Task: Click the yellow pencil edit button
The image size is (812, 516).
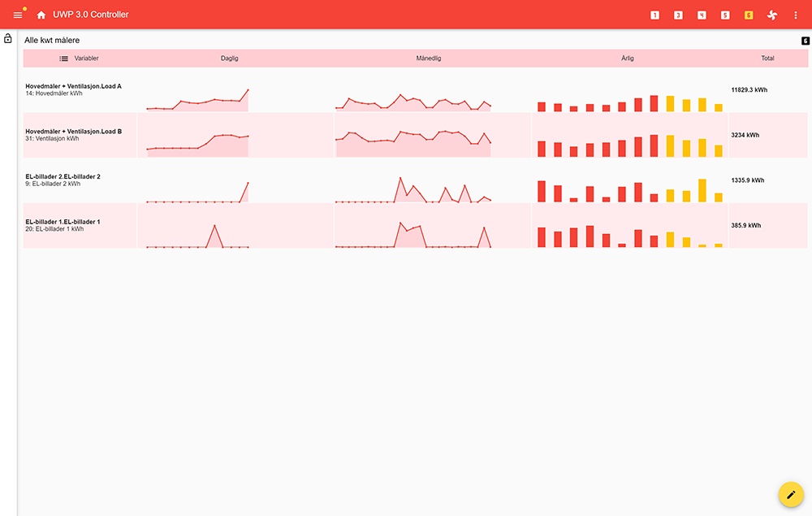Action: point(791,495)
